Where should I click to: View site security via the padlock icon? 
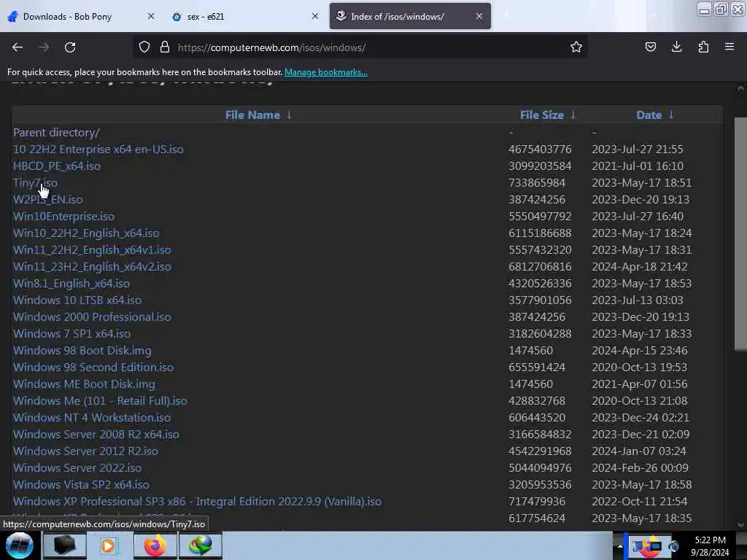pyautogui.click(x=165, y=47)
